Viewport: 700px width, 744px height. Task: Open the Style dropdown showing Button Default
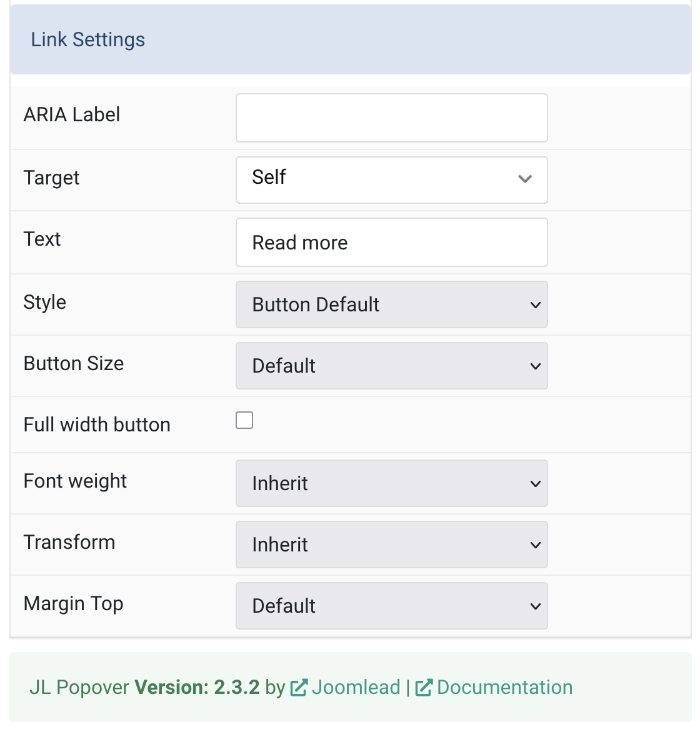click(x=392, y=304)
